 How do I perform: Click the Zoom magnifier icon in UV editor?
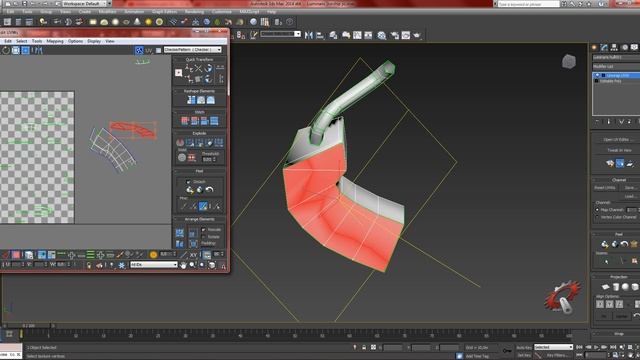coord(193,265)
